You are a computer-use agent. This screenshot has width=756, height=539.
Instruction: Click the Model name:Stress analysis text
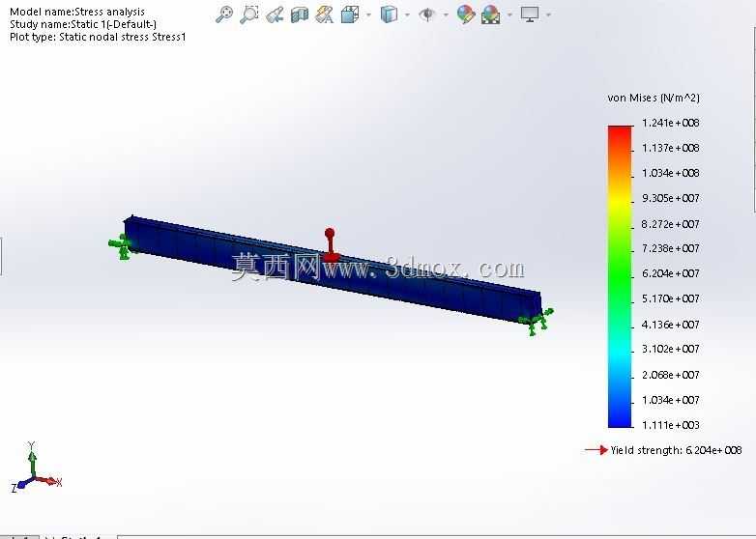coord(77,12)
